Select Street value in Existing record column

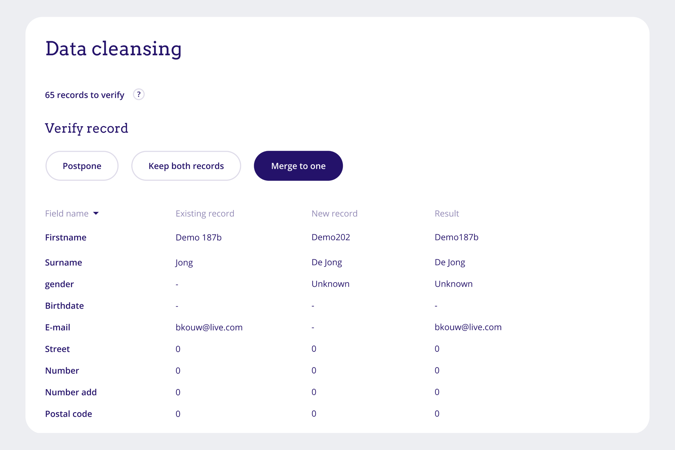click(x=178, y=349)
